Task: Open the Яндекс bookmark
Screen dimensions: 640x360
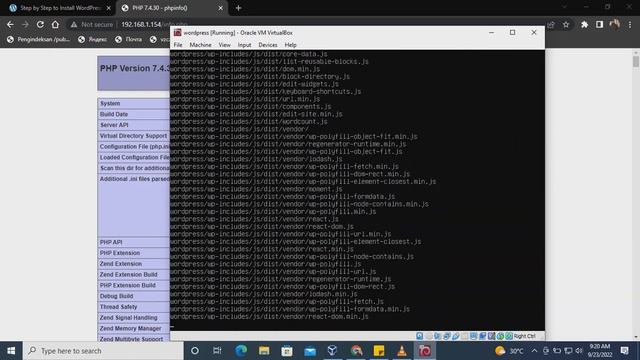Action: coord(93,39)
